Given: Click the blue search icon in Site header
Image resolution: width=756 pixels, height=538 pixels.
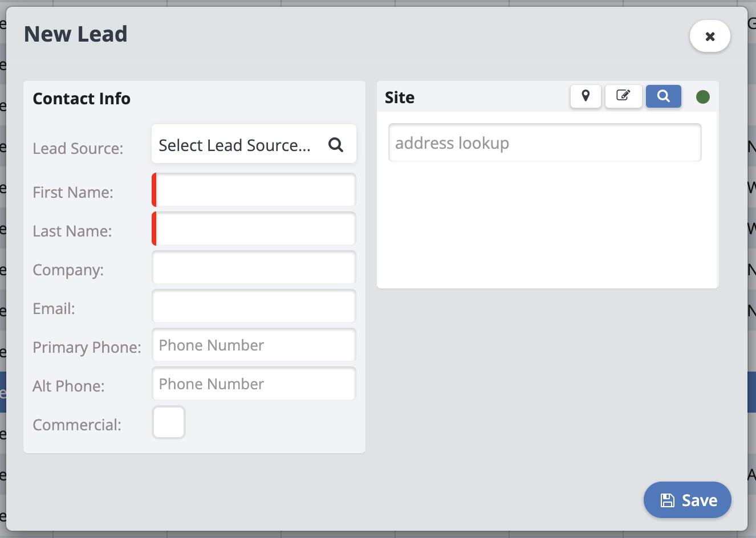Looking at the screenshot, I should (x=663, y=96).
